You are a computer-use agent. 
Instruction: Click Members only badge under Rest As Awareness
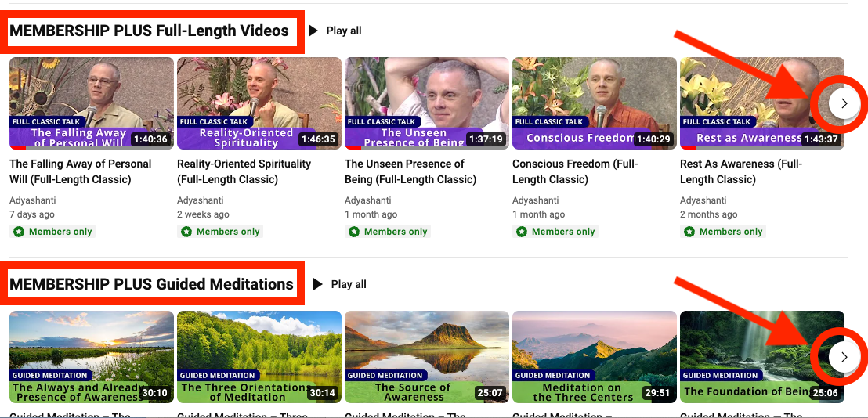click(724, 232)
